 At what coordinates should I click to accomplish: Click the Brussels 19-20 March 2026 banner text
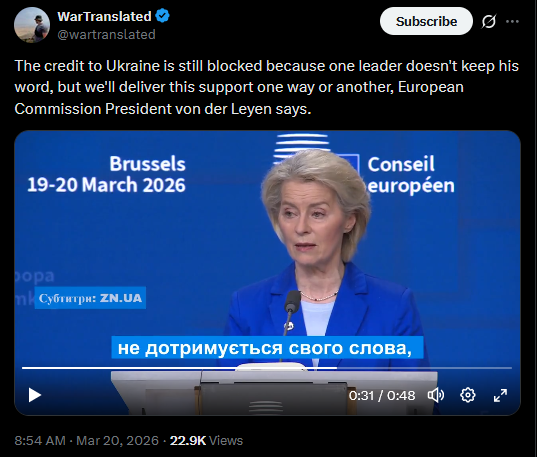107,174
